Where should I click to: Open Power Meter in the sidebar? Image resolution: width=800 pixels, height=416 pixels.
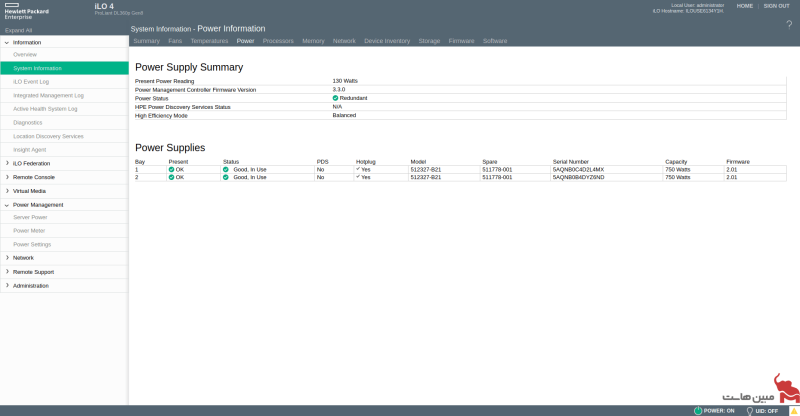pos(29,230)
